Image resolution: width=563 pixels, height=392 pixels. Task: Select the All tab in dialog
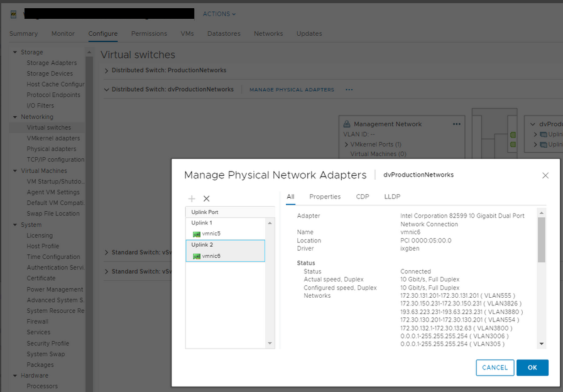(290, 197)
